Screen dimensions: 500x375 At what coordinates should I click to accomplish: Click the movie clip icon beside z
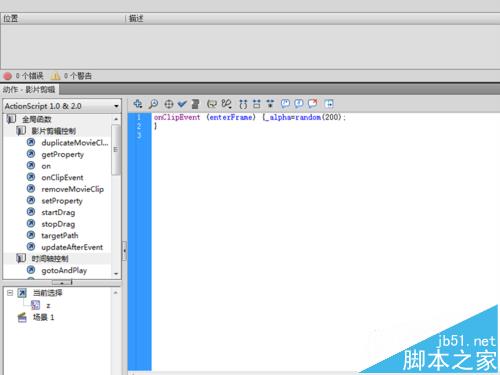[x=35, y=305]
